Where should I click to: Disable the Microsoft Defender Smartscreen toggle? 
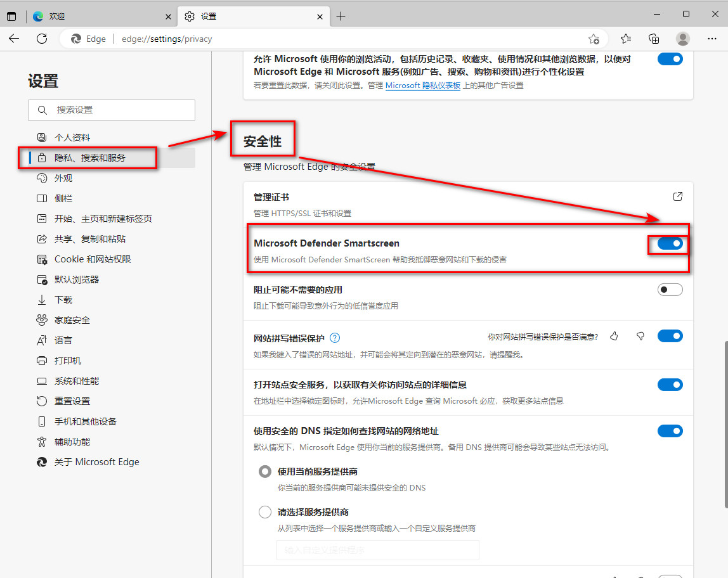[670, 243]
